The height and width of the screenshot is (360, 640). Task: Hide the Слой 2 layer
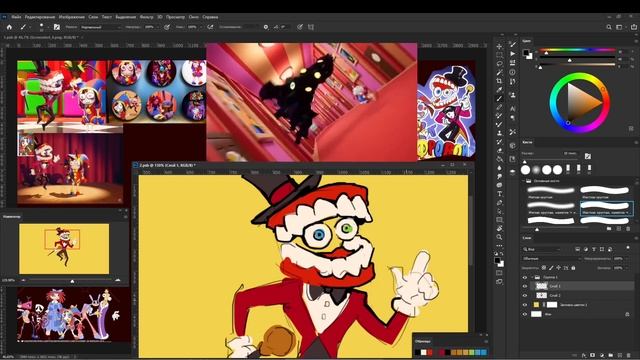(x=525, y=296)
